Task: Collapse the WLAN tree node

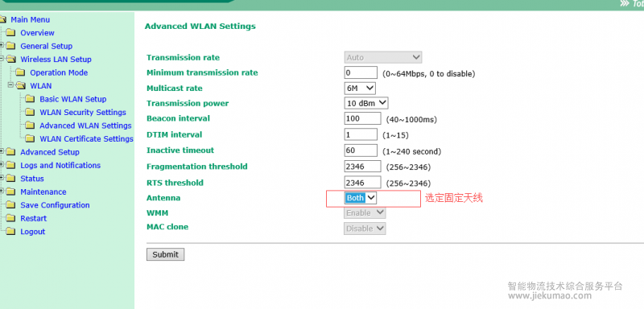Action: point(11,85)
